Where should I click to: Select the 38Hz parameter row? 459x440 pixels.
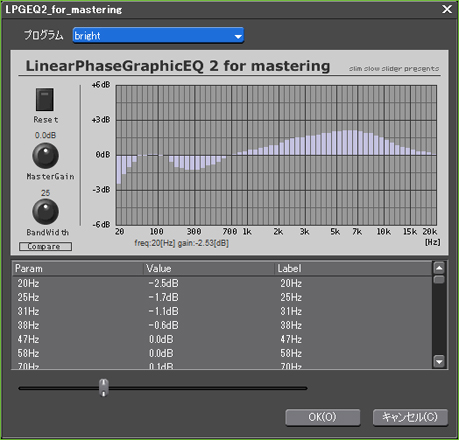[x=222, y=325]
